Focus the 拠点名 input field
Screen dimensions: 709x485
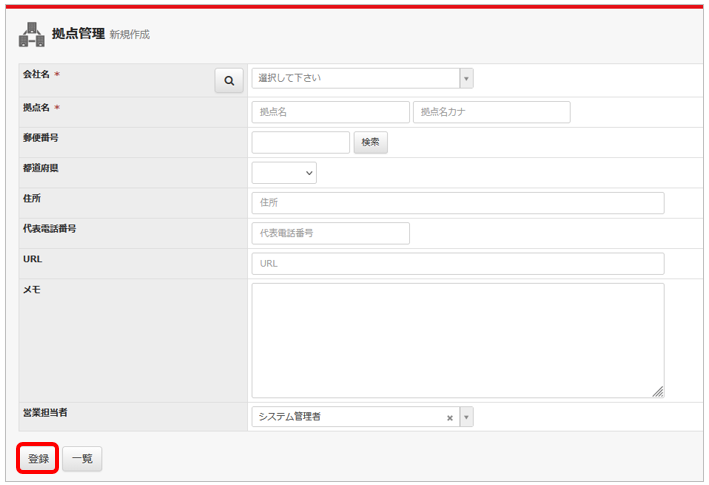330,112
